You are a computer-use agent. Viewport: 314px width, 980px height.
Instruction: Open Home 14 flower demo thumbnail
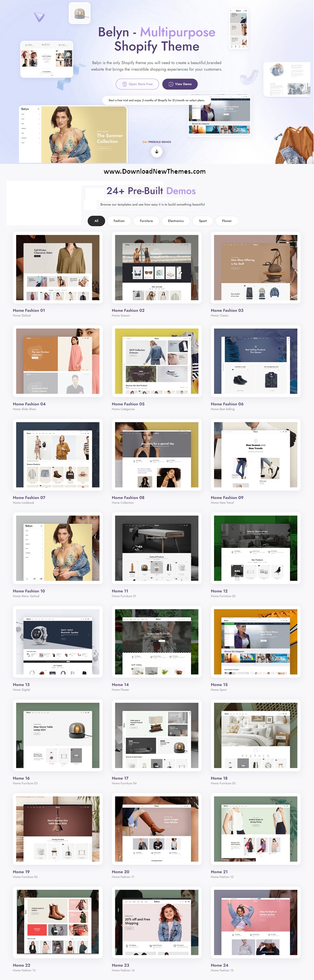(x=157, y=642)
